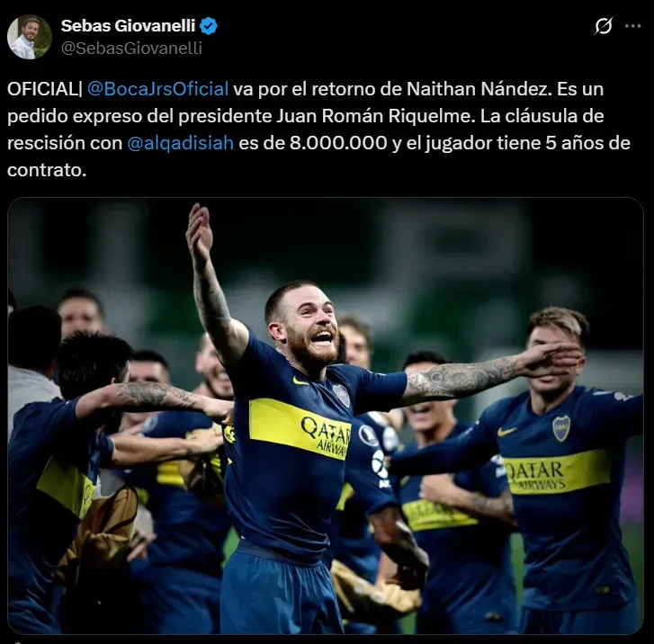Open the Grok slashed-circle icon
Screen dimensions: 654x644
click(x=604, y=26)
